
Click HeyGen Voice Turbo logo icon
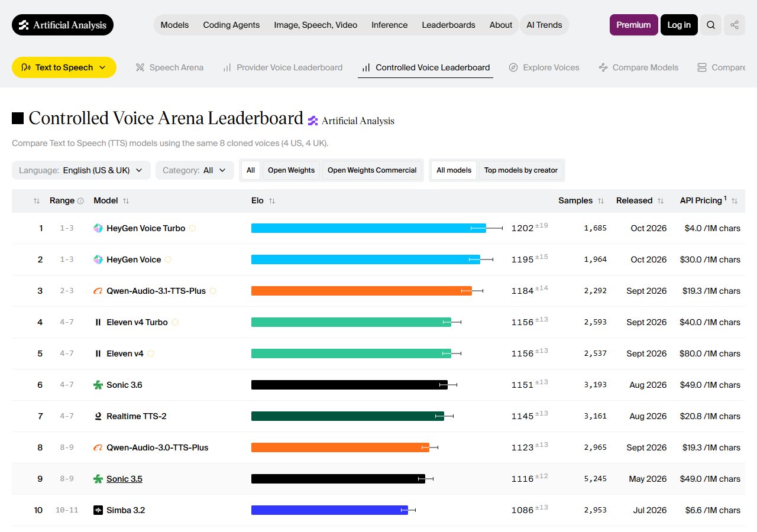tap(98, 228)
